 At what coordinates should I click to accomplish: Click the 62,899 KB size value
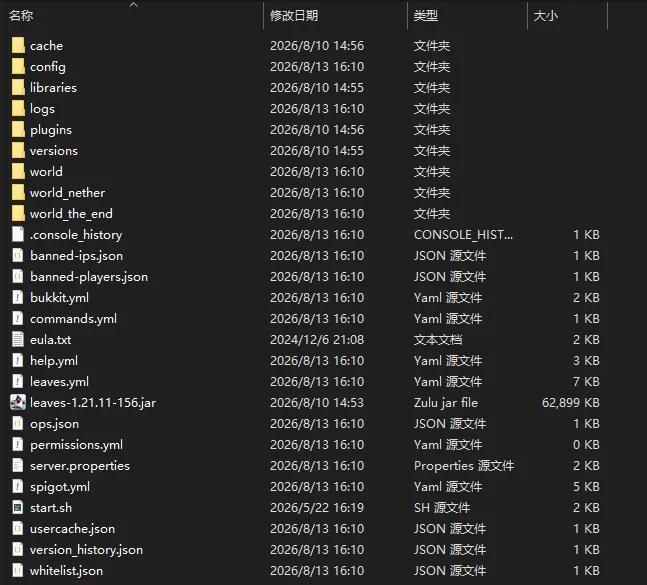click(571, 403)
